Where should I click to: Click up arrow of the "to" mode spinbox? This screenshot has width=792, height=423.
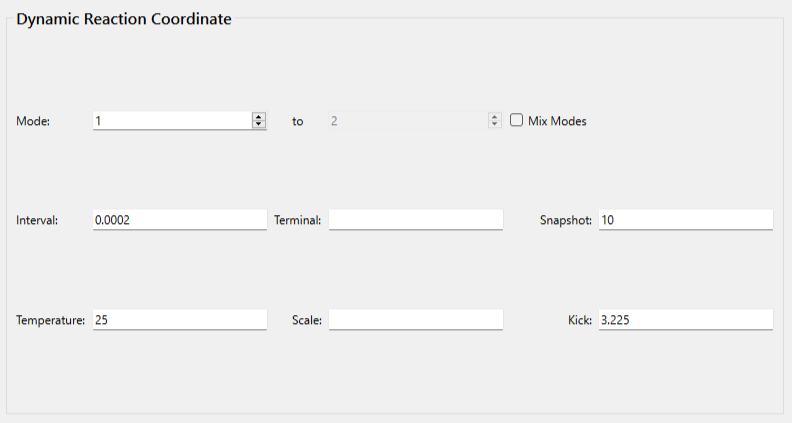[494, 117]
